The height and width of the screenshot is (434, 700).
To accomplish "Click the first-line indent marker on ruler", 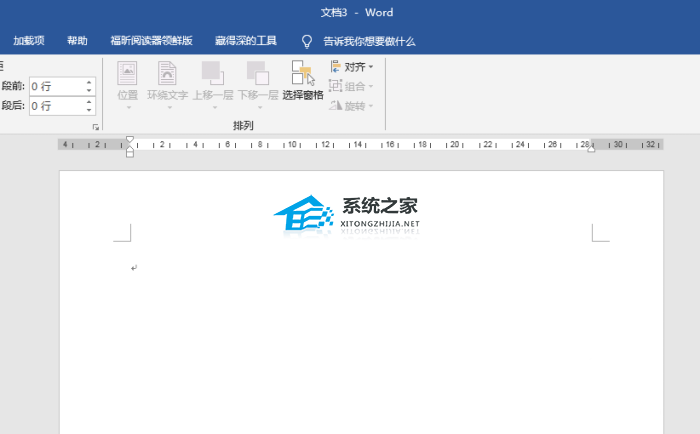I will pyautogui.click(x=129, y=139).
